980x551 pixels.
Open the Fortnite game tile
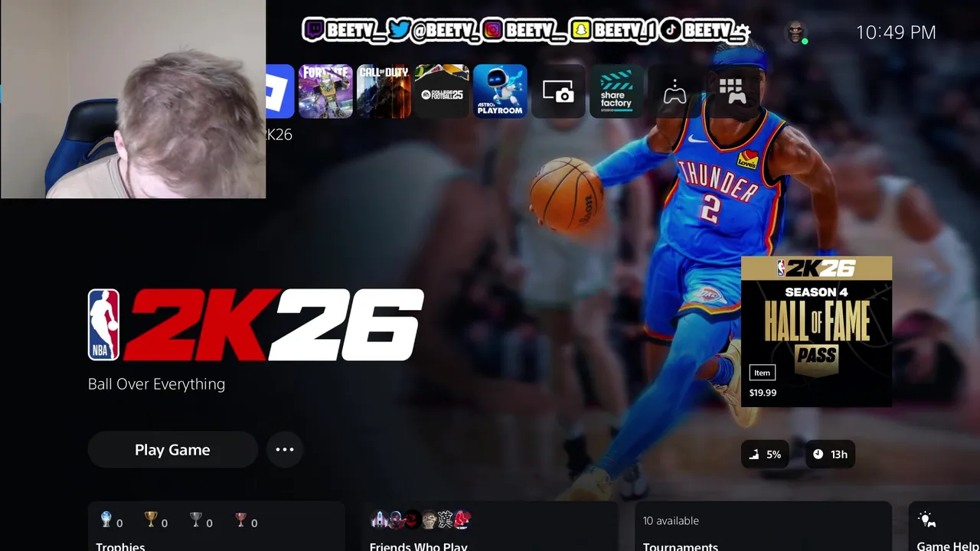(325, 91)
